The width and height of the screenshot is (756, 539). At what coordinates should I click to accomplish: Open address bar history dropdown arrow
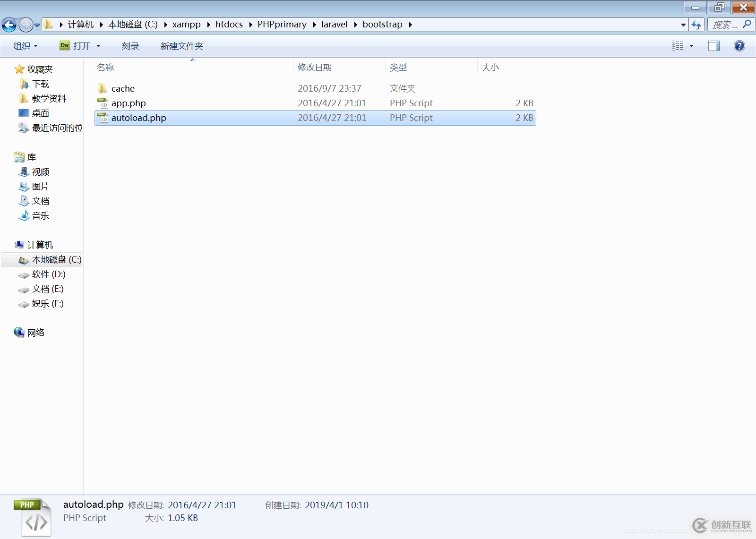click(683, 25)
